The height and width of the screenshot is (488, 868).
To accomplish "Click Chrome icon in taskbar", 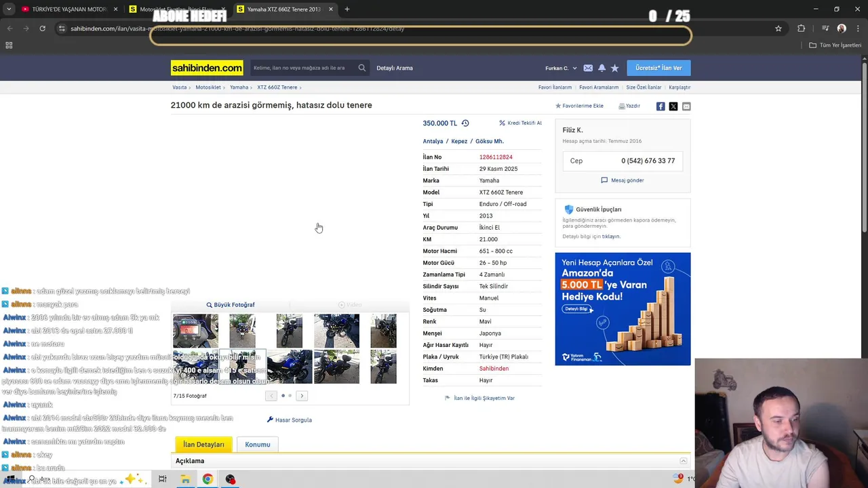I will click(208, 479).
